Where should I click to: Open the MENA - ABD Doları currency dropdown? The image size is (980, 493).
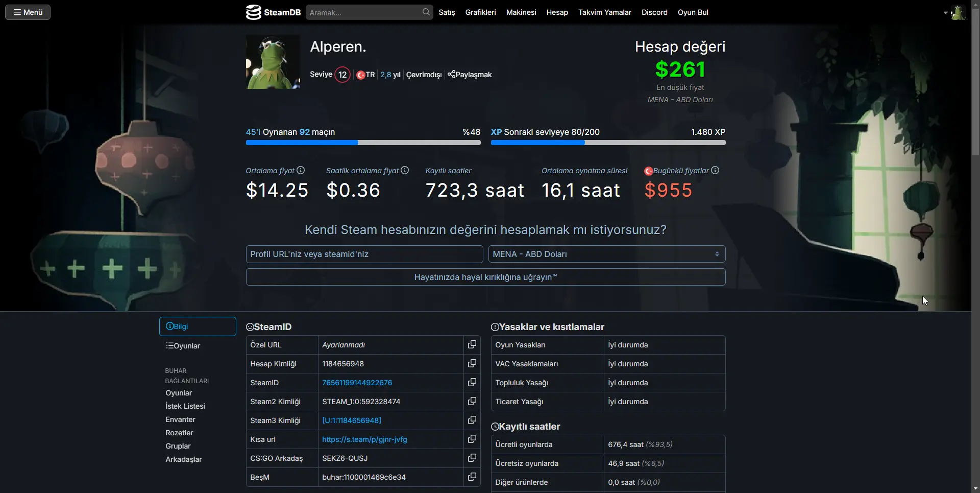point(607,254)
